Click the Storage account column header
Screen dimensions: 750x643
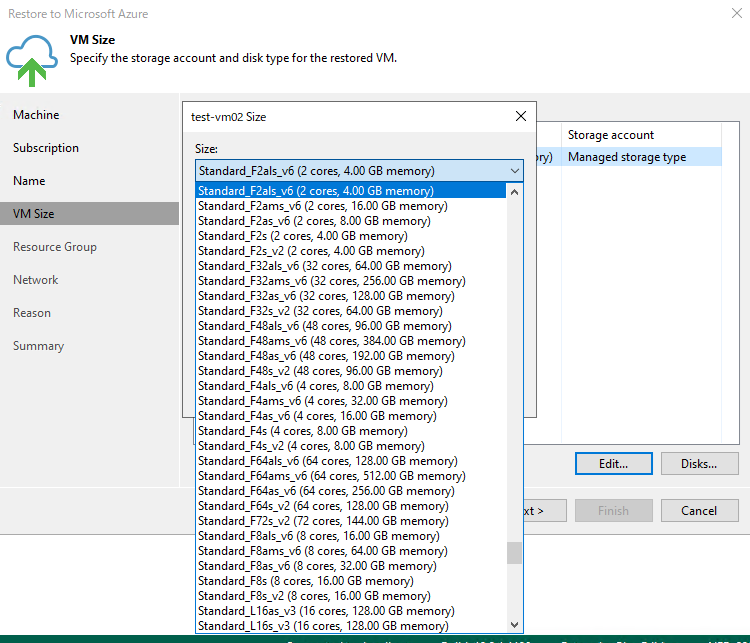(x=641, y=135)
